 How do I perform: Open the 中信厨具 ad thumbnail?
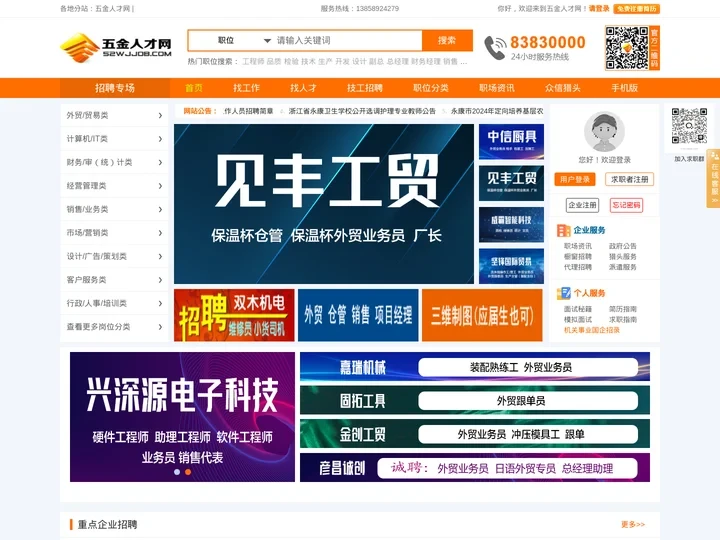tap(511, 141)
